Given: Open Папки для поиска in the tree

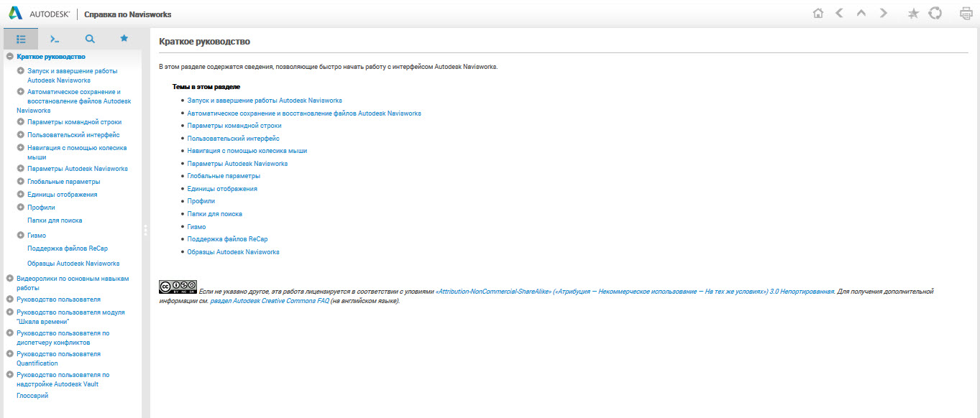Looking at the screenshot, I should 55,220.
